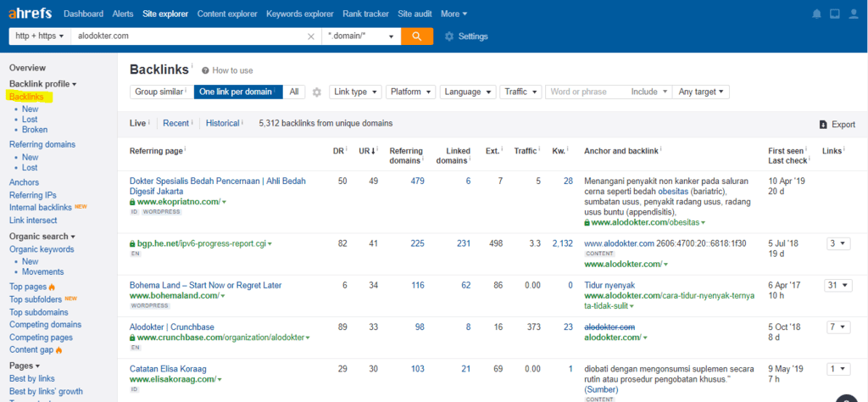Click the Catatan Elisa Koraag page title

coord(168,369)
